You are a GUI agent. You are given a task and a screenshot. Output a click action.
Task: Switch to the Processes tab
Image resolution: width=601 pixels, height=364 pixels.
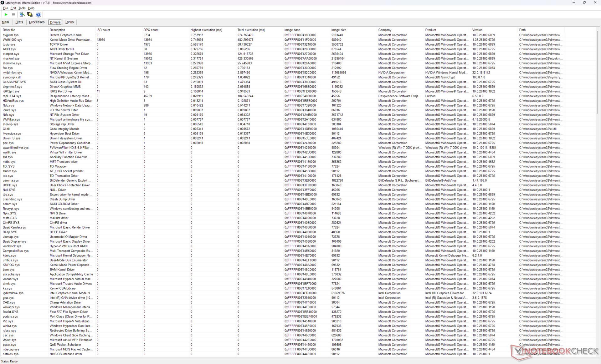(37, 22)
